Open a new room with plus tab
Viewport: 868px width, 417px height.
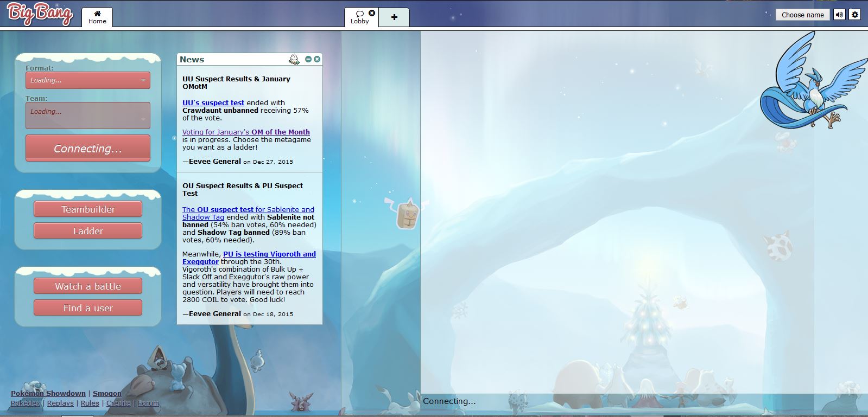(394, 17)
